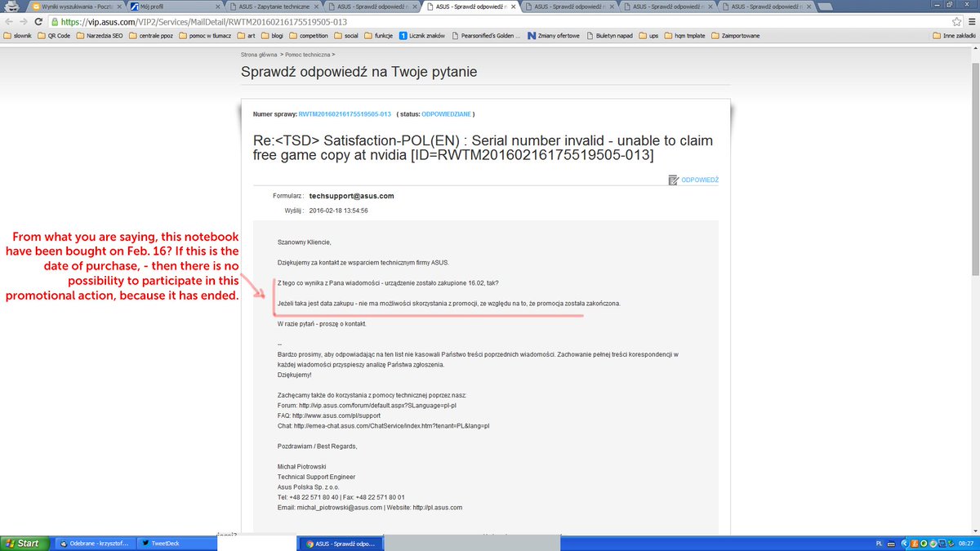The height and width of the screenshot is (551, 980).
Task: Click the taskbar clock showing 08:27
Action: click(964, 543)
